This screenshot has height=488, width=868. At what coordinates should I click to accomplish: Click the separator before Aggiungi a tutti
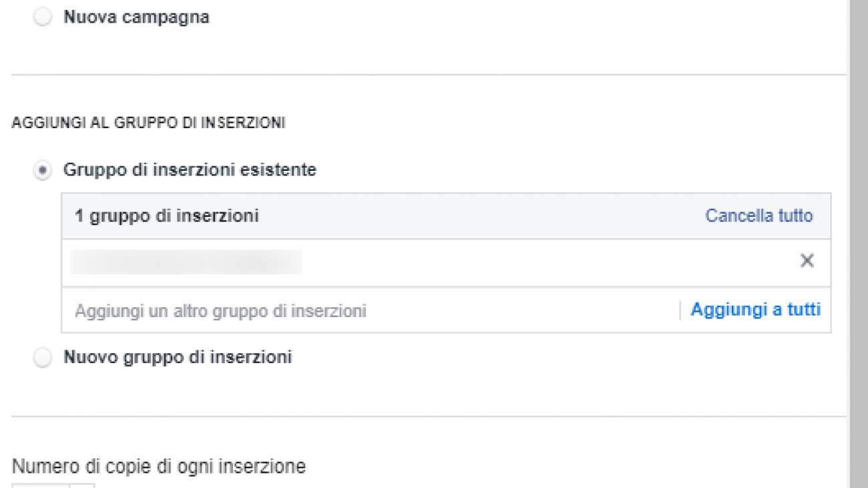point(680,310)
